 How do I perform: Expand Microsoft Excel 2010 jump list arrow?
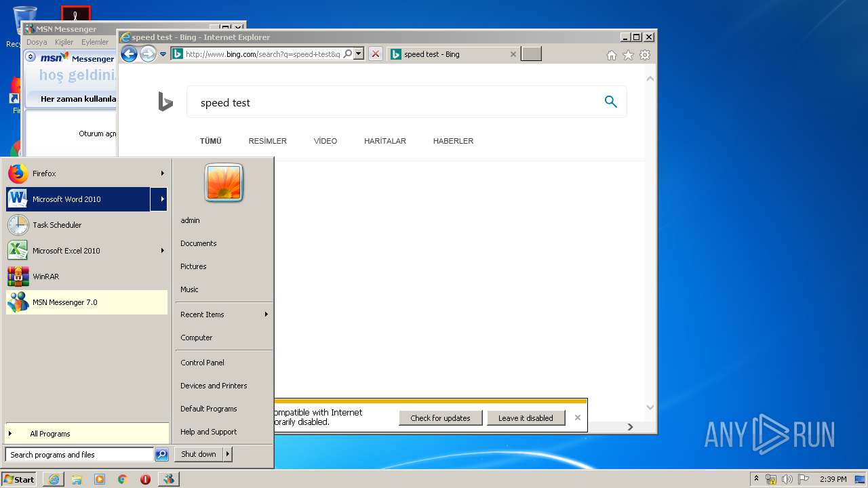pyautogui.click(x=162, y=251)
